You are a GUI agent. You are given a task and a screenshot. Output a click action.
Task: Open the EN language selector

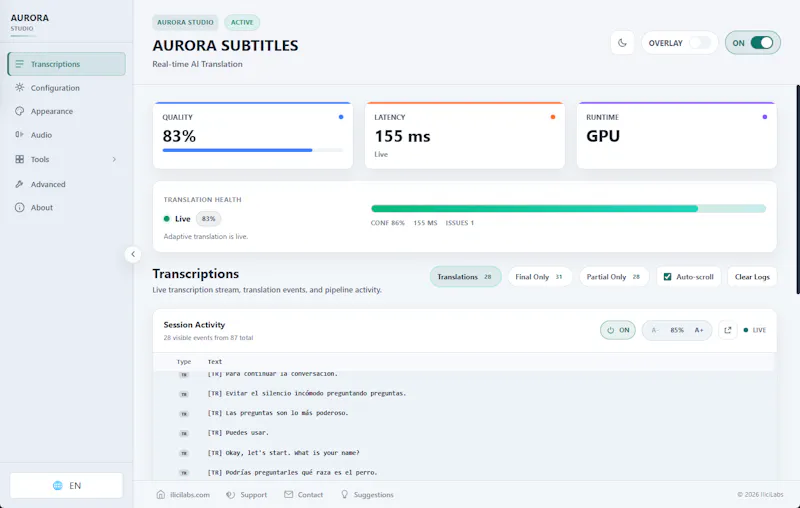coord(66,486)
